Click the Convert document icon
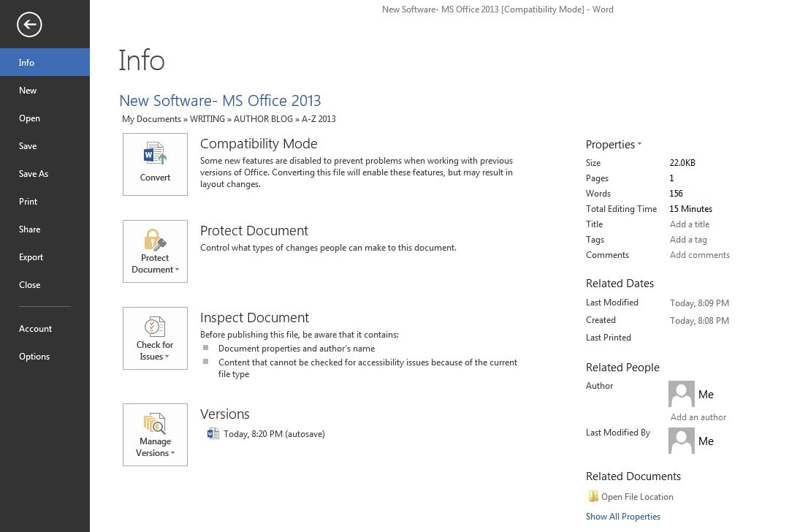This screenshot has width=808, height=532. (155, 155)
